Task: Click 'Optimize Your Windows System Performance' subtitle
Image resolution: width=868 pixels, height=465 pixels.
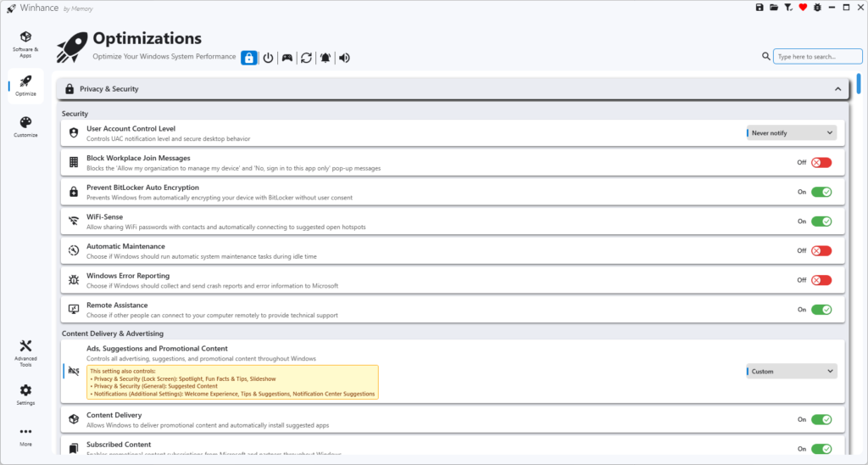Action: point(164,57)
